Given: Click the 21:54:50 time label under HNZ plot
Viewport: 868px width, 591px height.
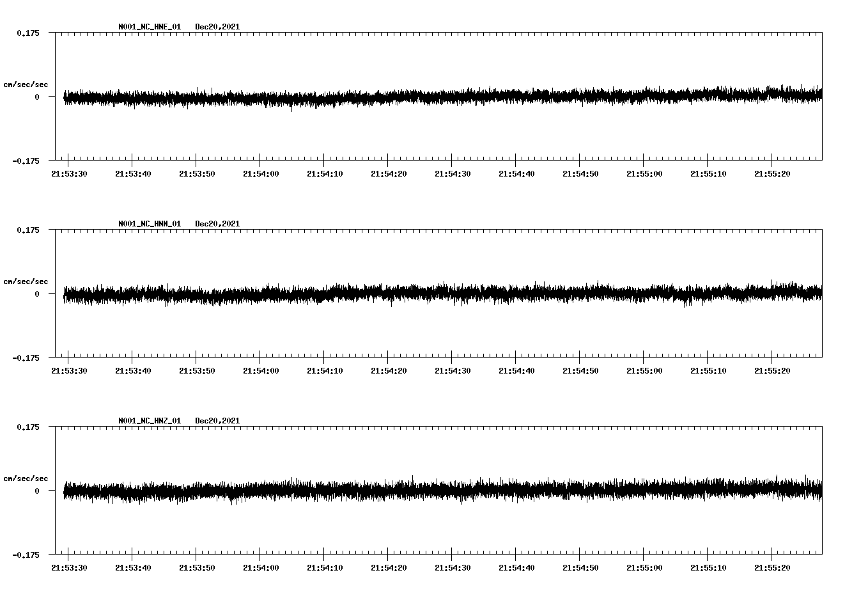Looking at the screenshot, I should coord(580,568).
